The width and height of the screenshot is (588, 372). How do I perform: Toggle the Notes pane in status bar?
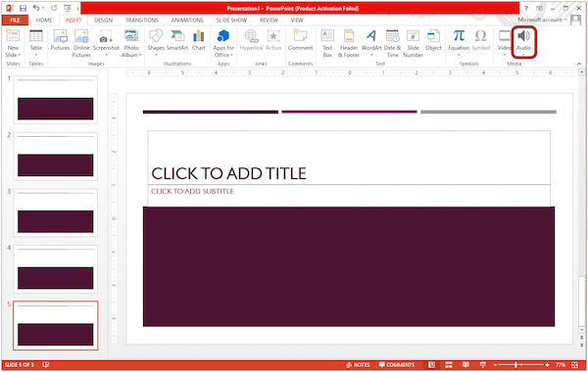pos(358,365)
